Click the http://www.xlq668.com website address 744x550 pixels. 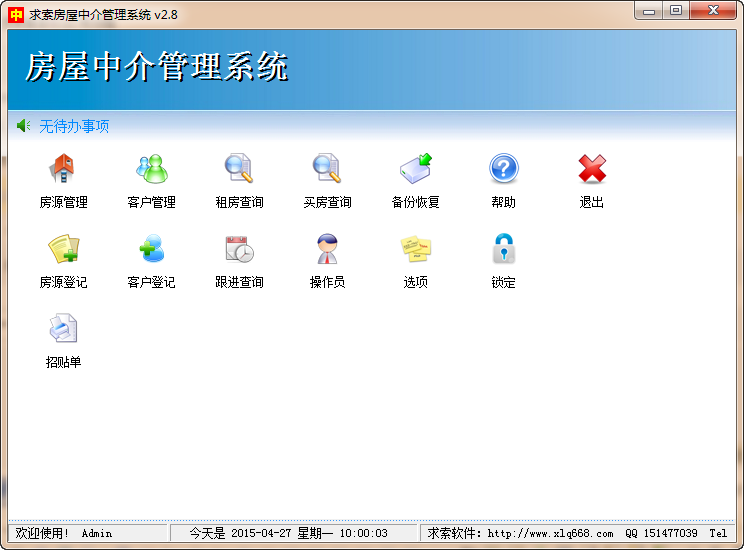[x=550, y=533]
